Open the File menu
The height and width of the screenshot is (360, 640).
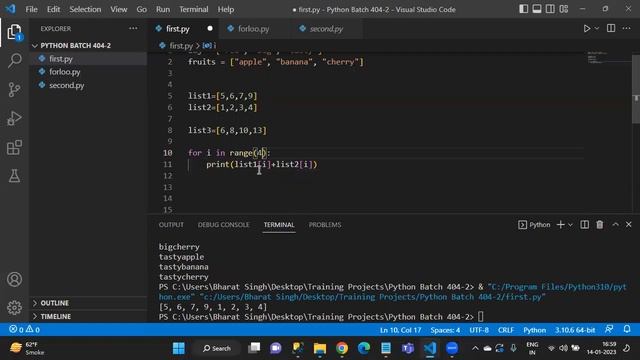(31, 9)
